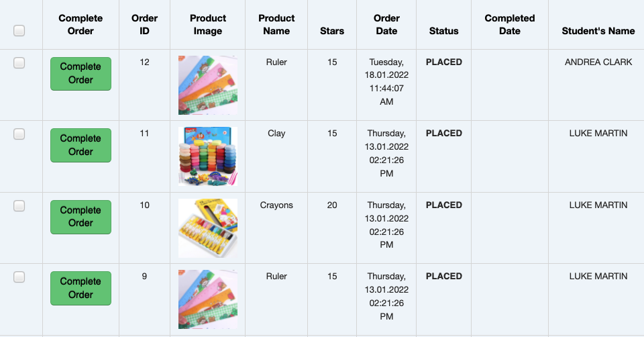Click Complete Order for the Clay order
The width and height of the screenshot is (644, 337).
[80, 145]
